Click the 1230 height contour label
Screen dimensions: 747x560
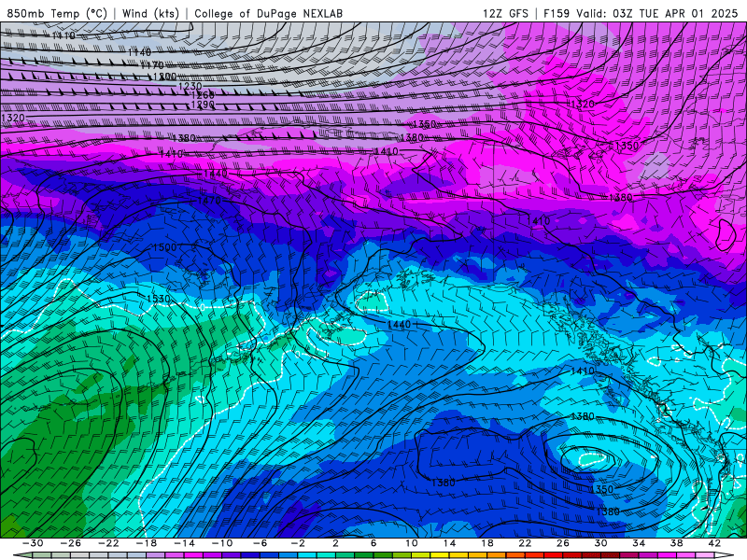[x=190, y=86]
